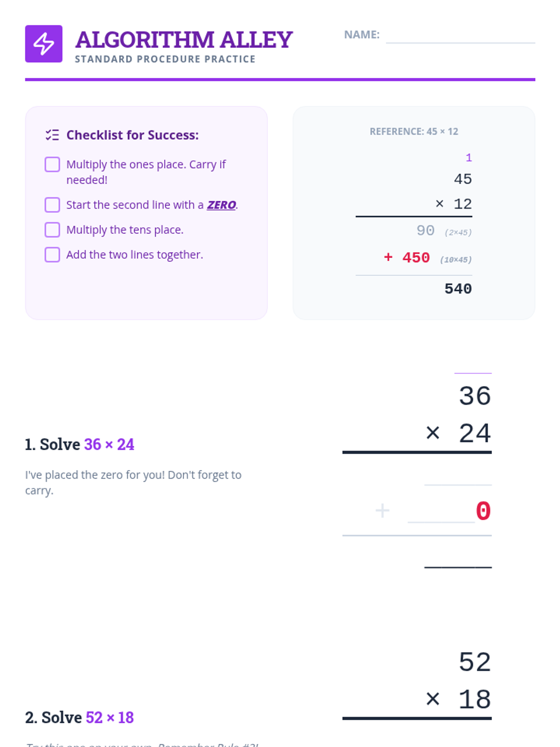Click the blank beside the red zero
The width and height of the screenshot is (560, 747).
[441, 511]
